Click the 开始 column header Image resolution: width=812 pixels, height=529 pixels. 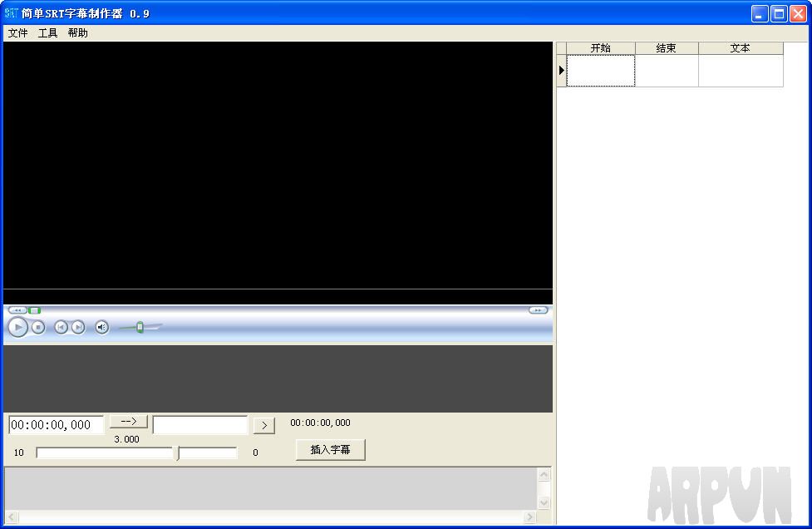[601, 48]
